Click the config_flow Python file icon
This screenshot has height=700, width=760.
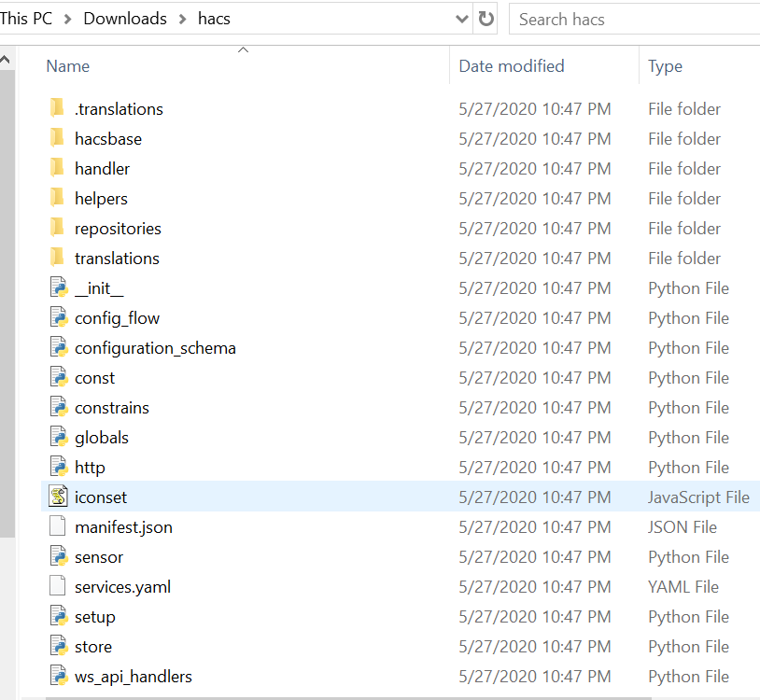click(59, 317)
